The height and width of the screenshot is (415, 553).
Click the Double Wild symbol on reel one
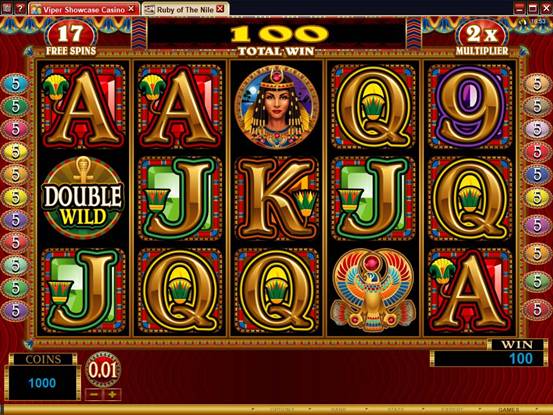pos(83,198)
